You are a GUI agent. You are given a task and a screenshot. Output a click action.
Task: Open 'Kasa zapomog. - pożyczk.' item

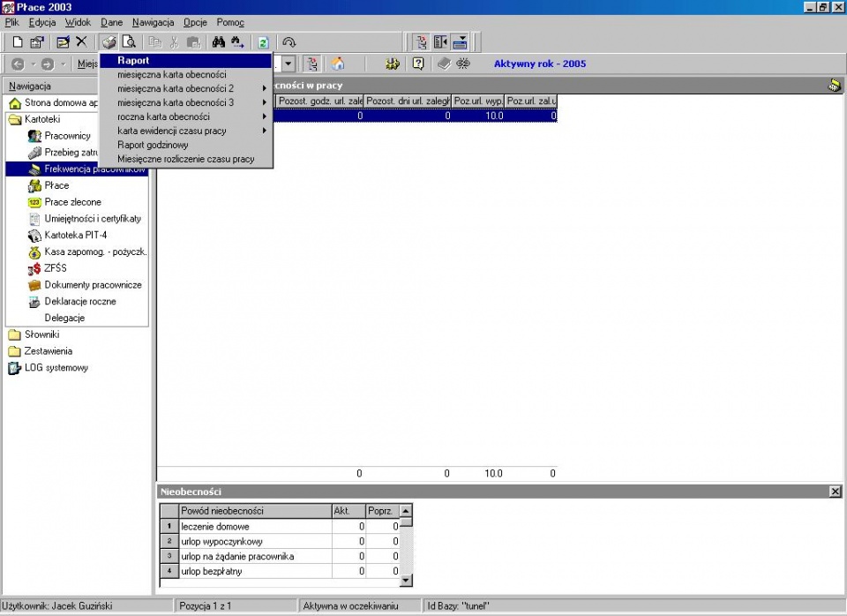[87, 252]
